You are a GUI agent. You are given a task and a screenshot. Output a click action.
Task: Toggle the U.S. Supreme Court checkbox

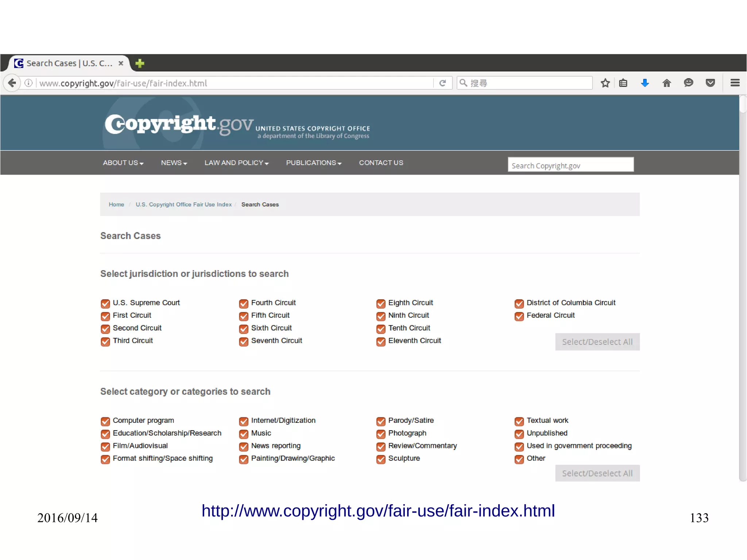pyautogui.click(x=105, y=304)
